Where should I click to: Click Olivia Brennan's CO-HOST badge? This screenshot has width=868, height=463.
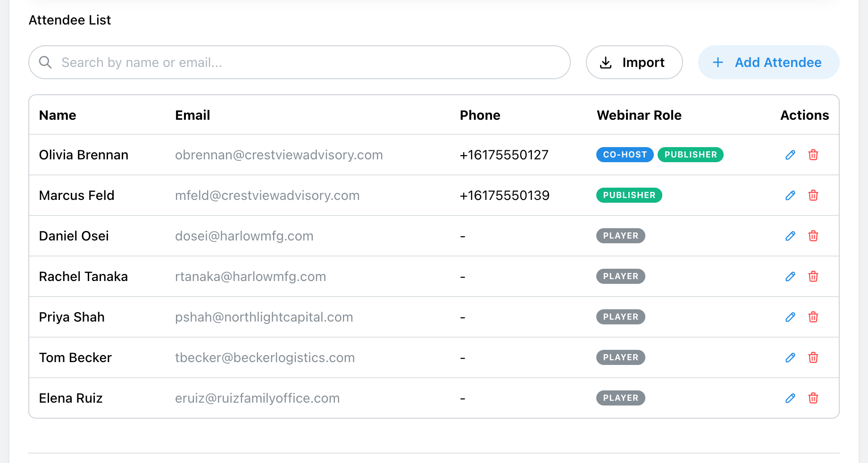pyautogui.click(x=625, y=155)
